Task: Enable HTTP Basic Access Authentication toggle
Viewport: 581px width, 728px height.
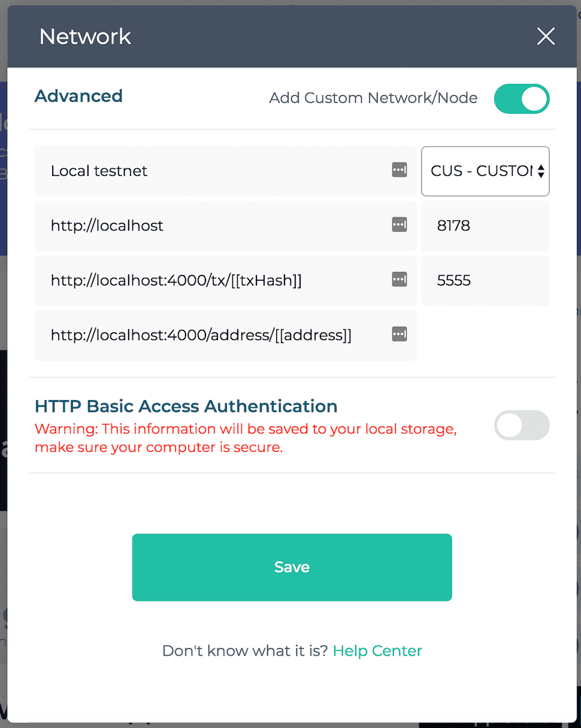Action: [521, 425]
